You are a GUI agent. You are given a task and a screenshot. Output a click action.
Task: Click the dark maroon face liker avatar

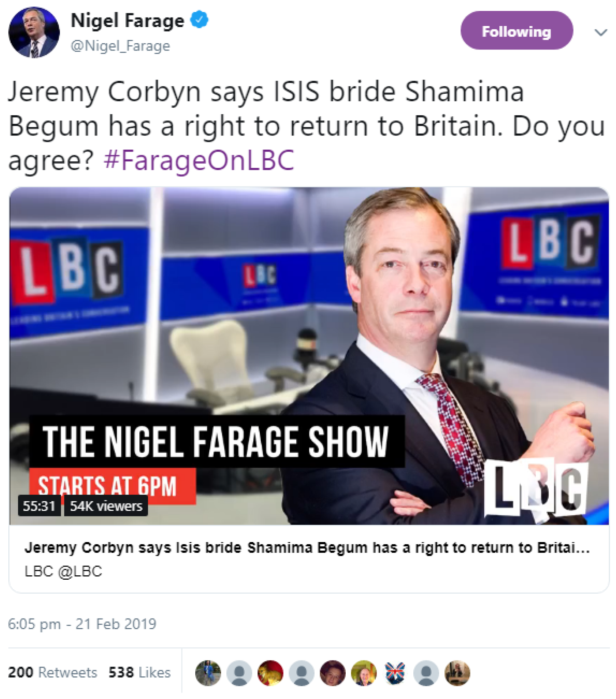(x=333, y=673)
